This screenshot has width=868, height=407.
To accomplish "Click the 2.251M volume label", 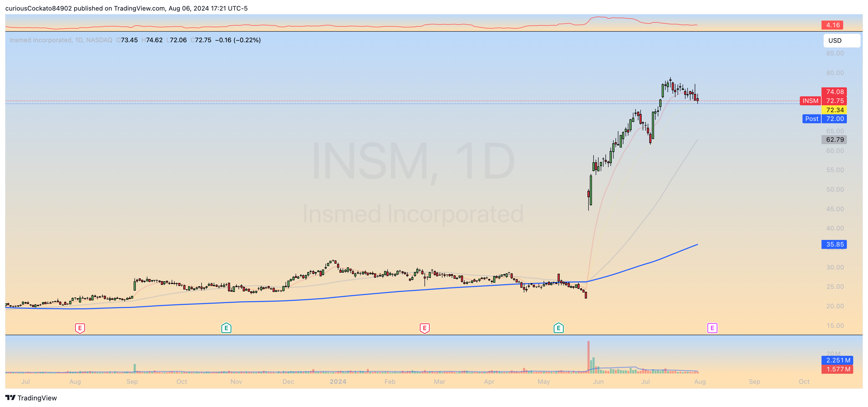I will (838, 360).
